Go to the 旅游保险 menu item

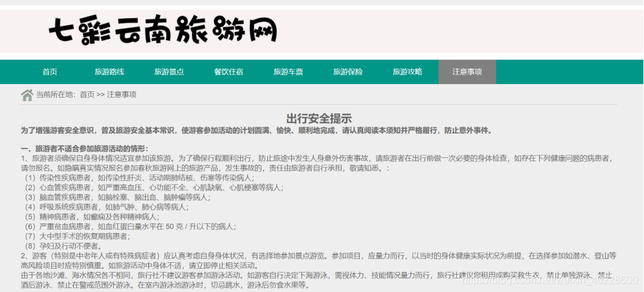[x=348, y=72]
